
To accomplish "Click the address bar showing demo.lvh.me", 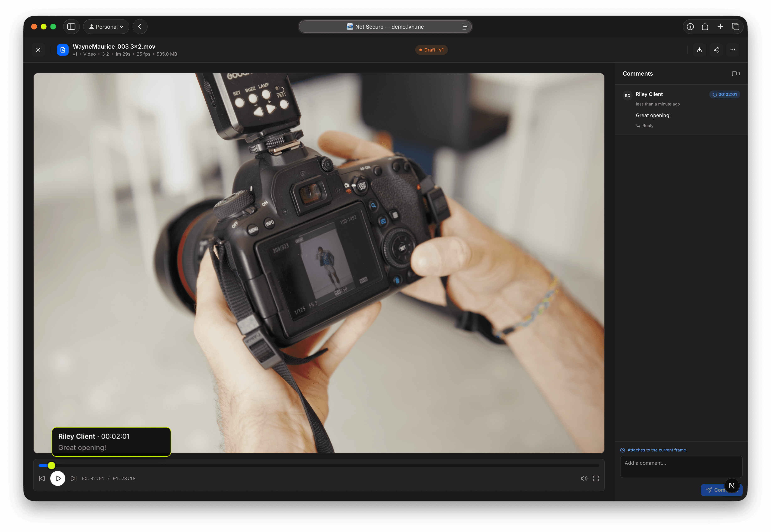I will click(x=385, y=27).
